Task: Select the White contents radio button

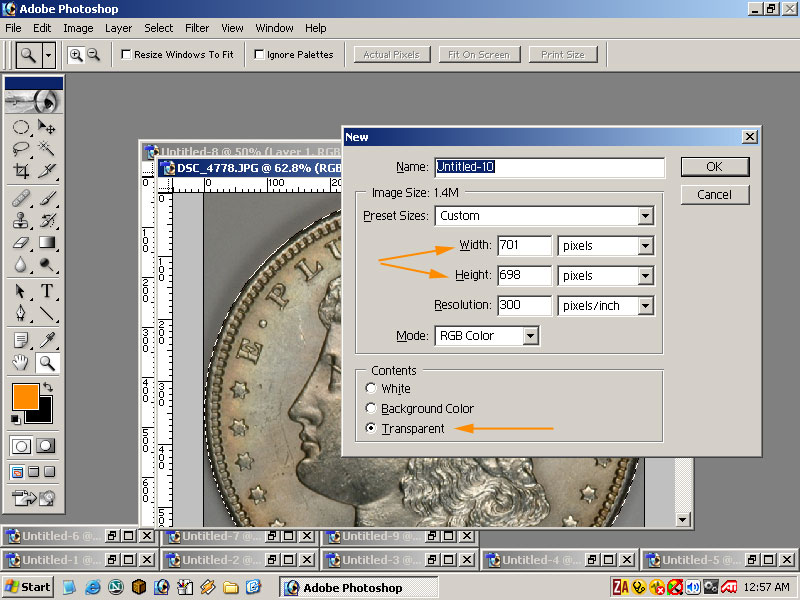Action: click(372, 389)
